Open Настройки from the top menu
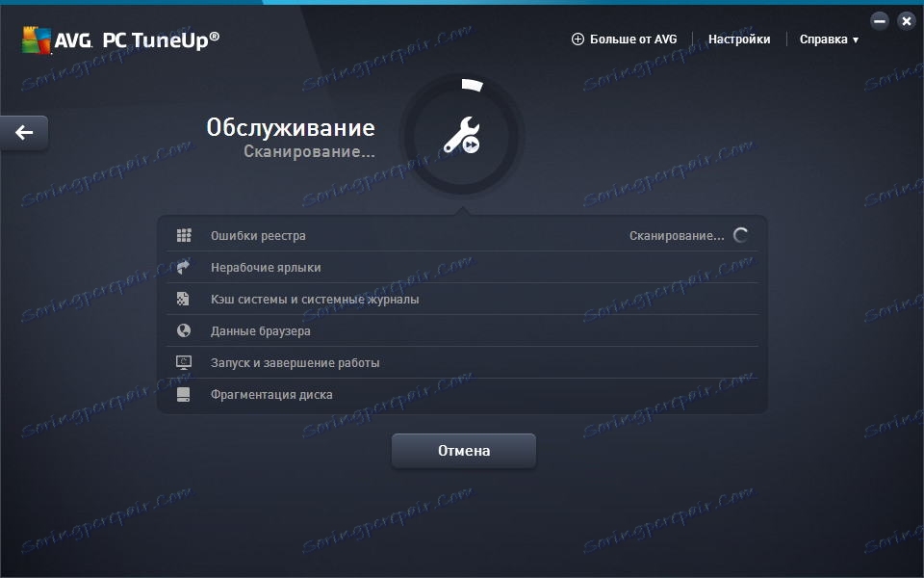The height and width of the screenshot is (578, 924). pos(738,39)
